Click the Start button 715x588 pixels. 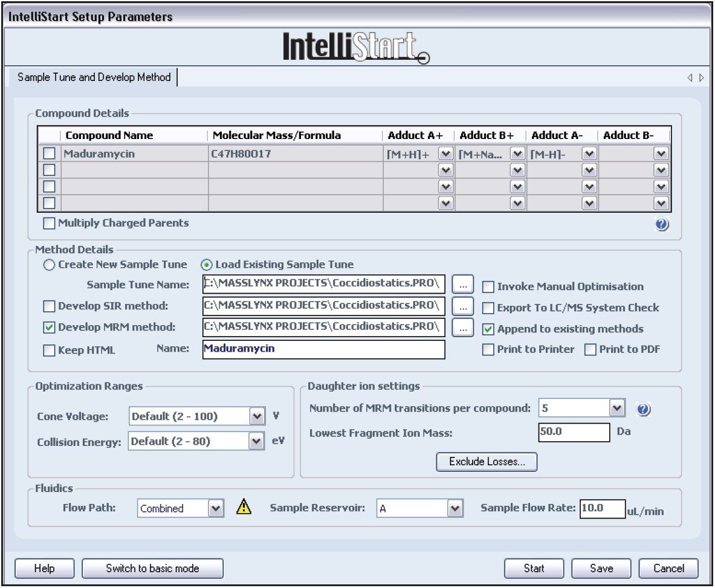coord(534,569)
